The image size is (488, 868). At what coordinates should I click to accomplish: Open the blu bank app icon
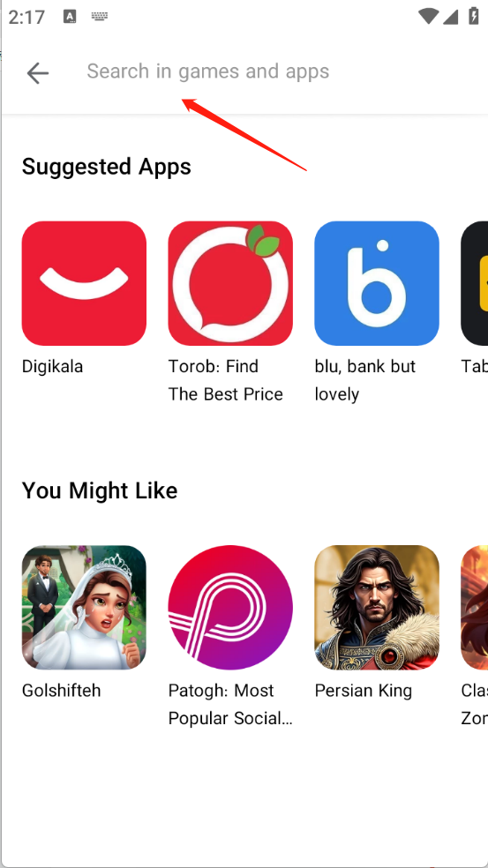(x=377, y=283)
